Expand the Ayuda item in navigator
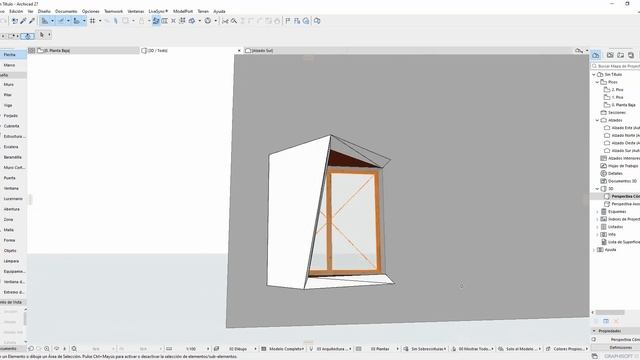Screen dimensions: 640x360 click(594, 249)
